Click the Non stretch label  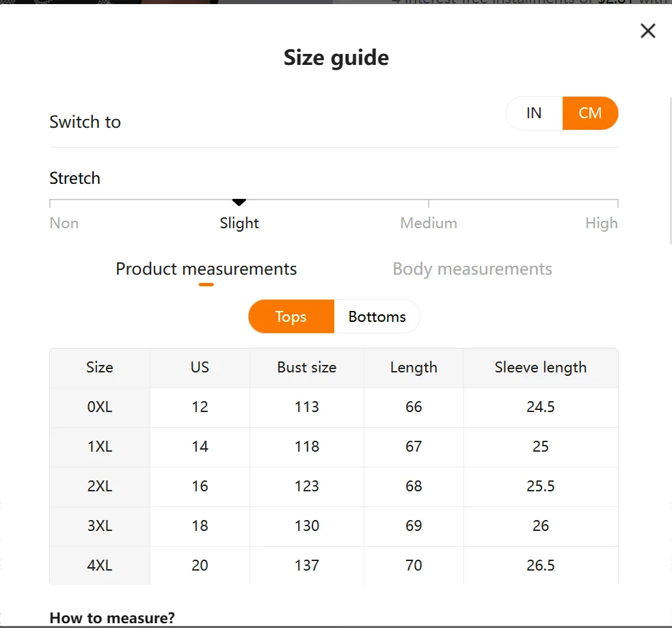click(64, 223)
